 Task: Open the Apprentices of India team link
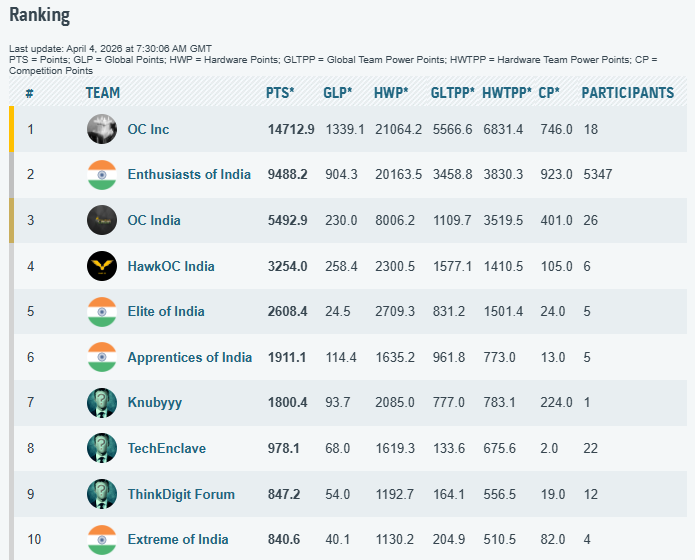pos(190,357)
